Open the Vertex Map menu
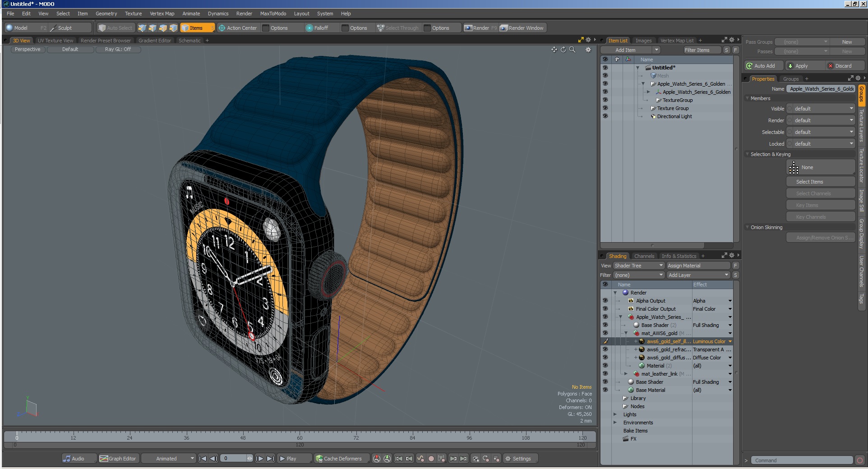Image resolution: width=868 pixels, height=469 pixels. click(x=162, y=14)
